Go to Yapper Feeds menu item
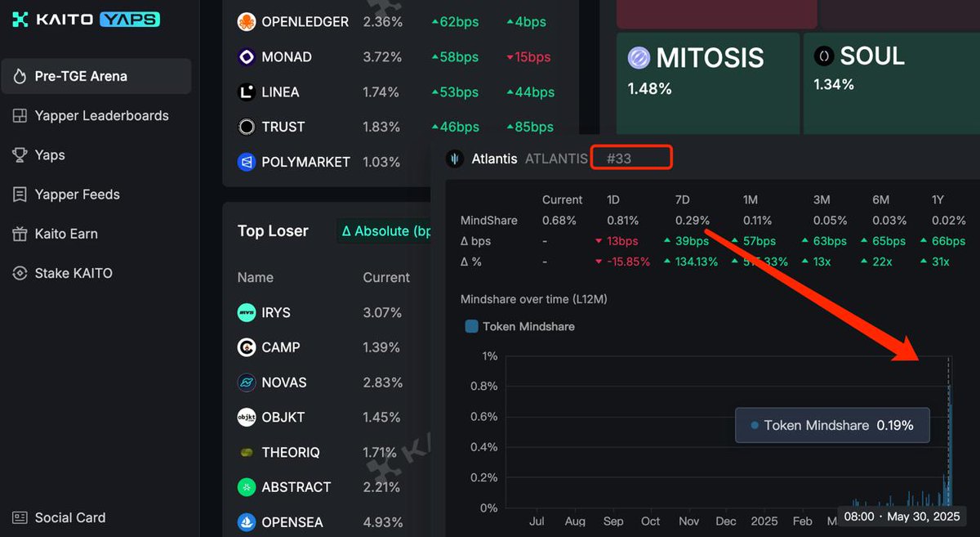Screen dimensions: 980x537 pos(77,195)
